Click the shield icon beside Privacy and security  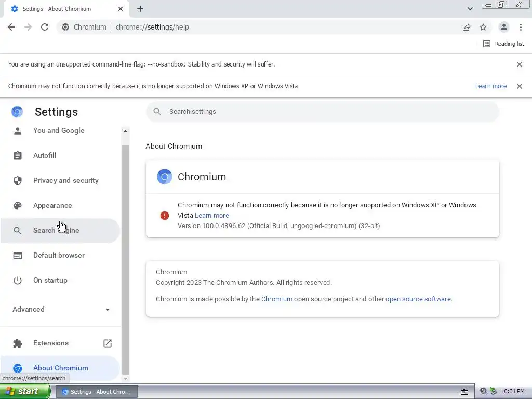point(18,180)
